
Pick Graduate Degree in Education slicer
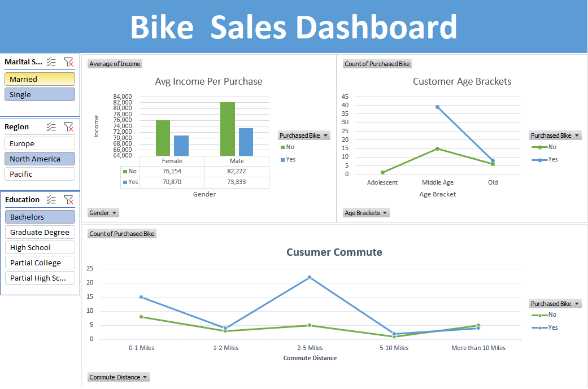[x=40, y=232]
